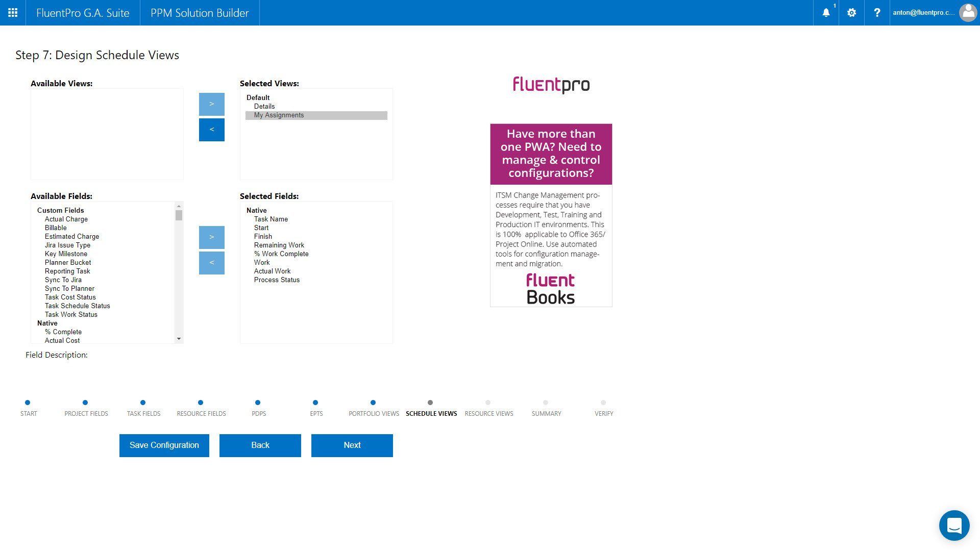Open the app launcher grid icon
Image resolution: width=980 pixels, height=551 pixels.
point(12,13)
